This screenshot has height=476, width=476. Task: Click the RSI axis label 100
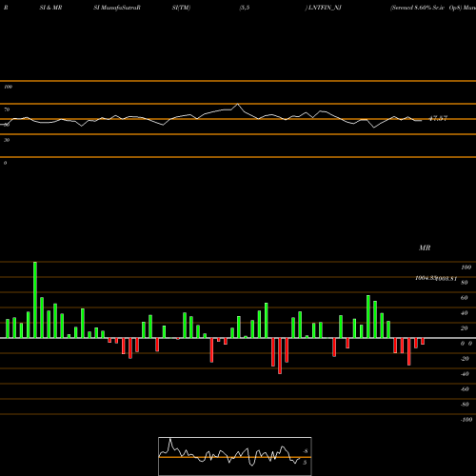[x=8, y=87]
